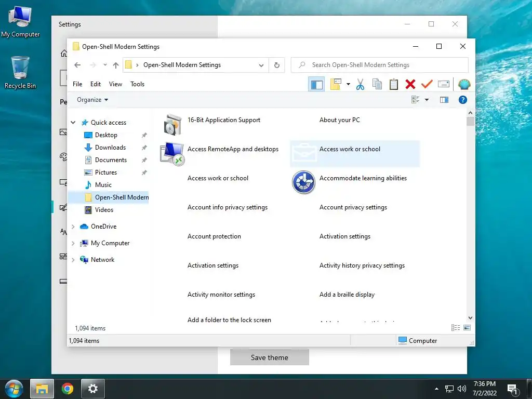This screenshot has width=532, height=399.
Task: Select Account info privacy settings item
Action: pyautogui.click(x=228, y=207)
